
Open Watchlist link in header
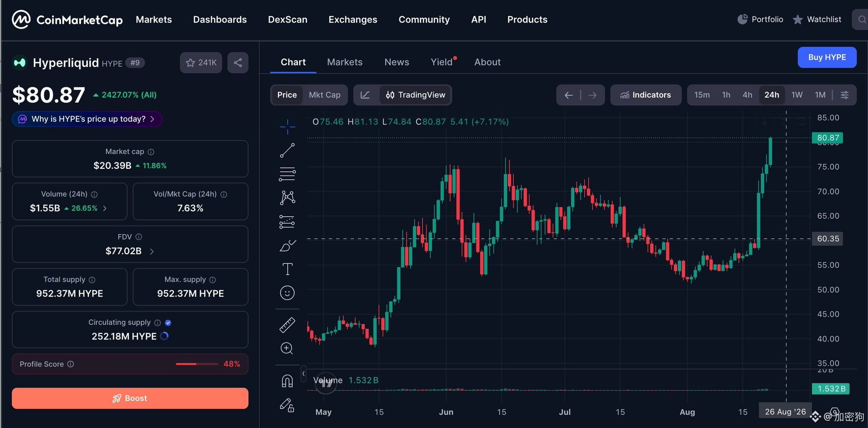coord(818,20)
